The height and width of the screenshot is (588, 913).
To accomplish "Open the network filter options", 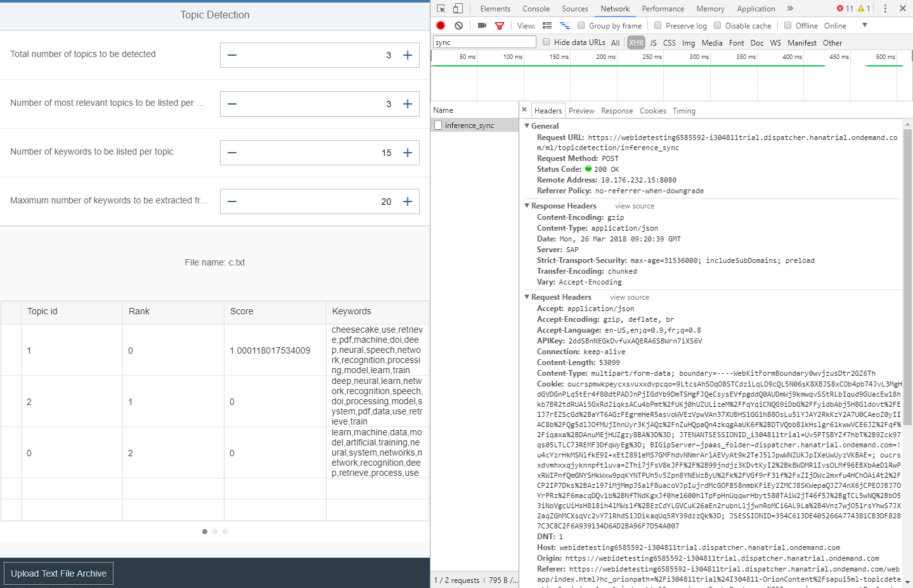I will 500,25.
